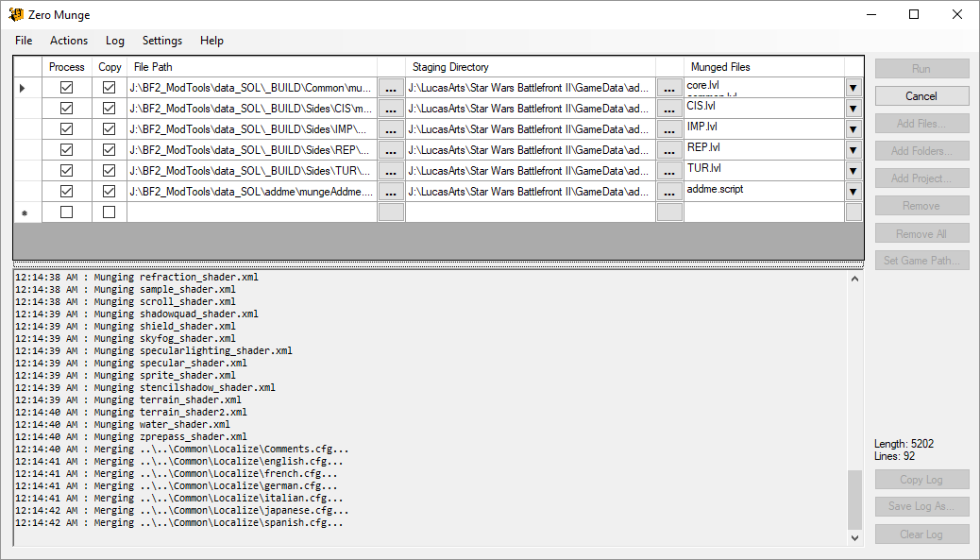Click the Clear Log button

921,535
